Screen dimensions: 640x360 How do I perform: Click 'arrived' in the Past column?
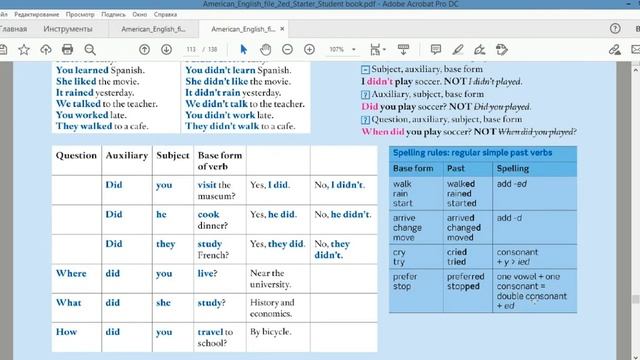point(460,218)
